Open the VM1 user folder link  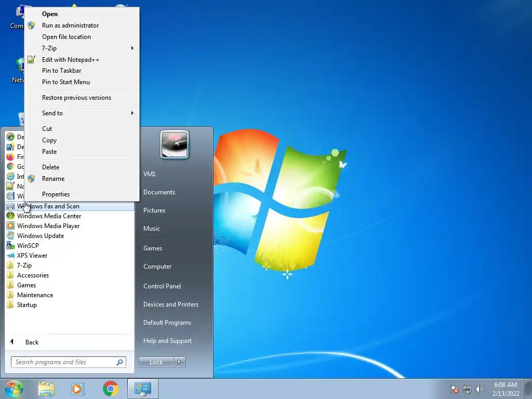point(149,174)
